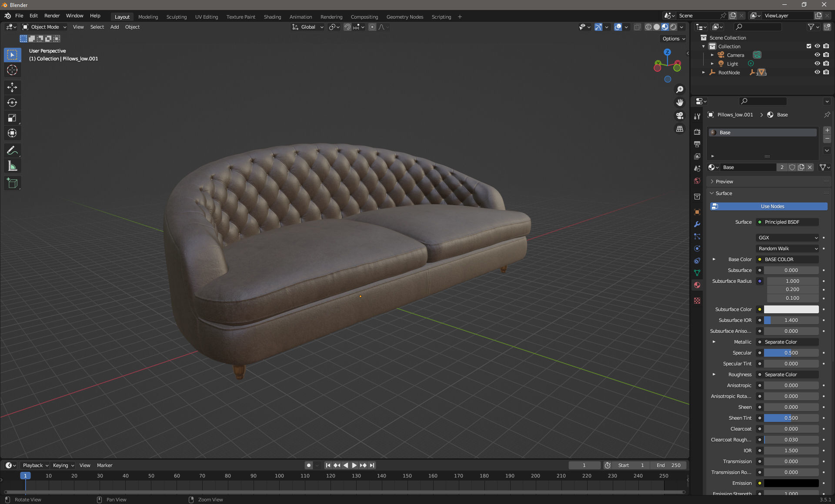Select the Measure tool
The image size is (835, 504).
pyautogui.click(x=12, y=166)
